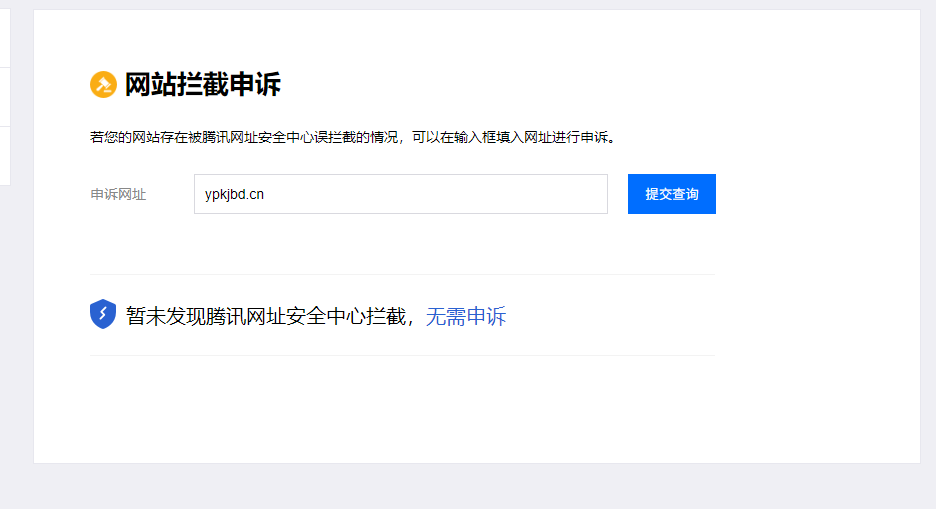936x509 pixels.
Task: Click the 网站拦截申诉 page heading
Action: pyautogui.click(x=202, y=84)
